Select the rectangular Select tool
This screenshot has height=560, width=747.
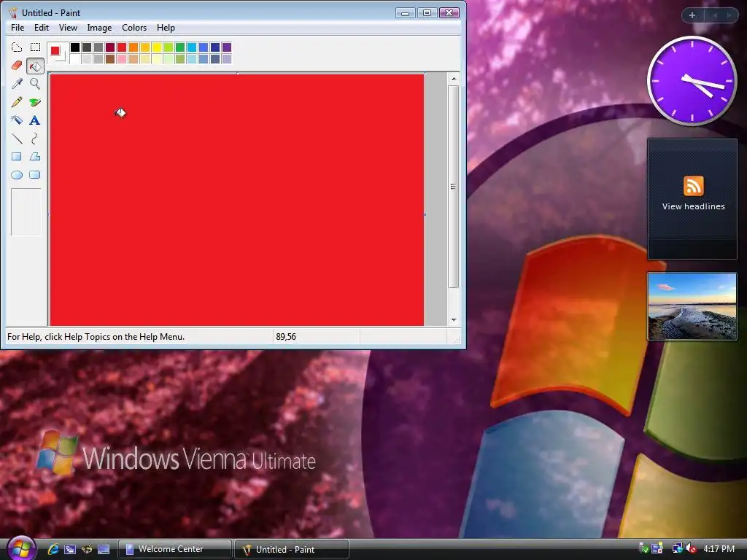[35, 47]
